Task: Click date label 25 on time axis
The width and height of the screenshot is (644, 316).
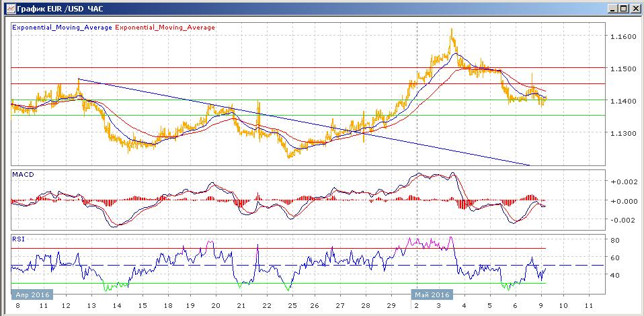Action: coord(292,306)
